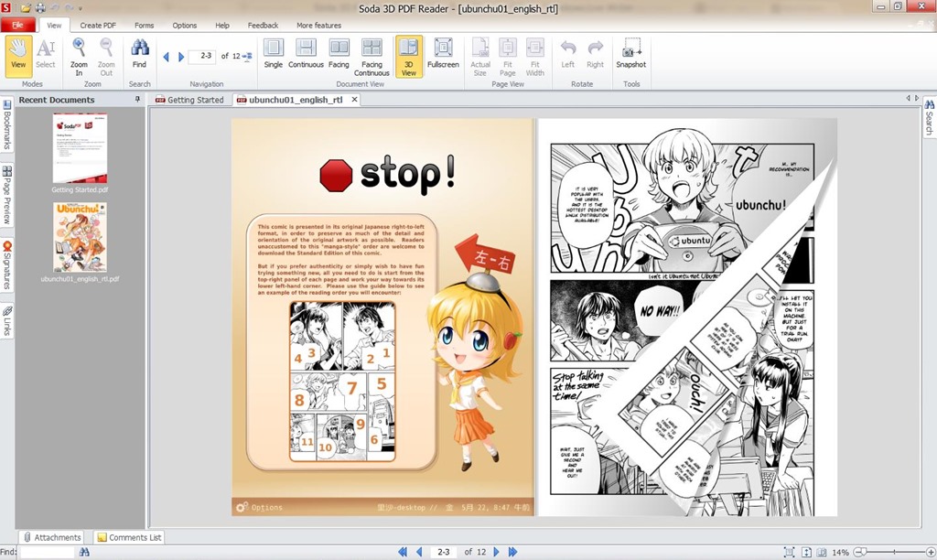Viewport: 937px width, 560px height.
Task: Open the Search side panel on right
Action: (930, 117)
